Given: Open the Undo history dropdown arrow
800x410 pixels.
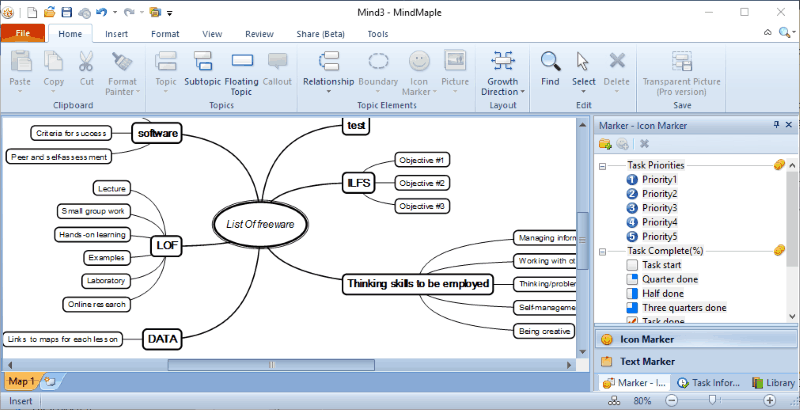Looking at the screenshot, I should coord(115,13).
